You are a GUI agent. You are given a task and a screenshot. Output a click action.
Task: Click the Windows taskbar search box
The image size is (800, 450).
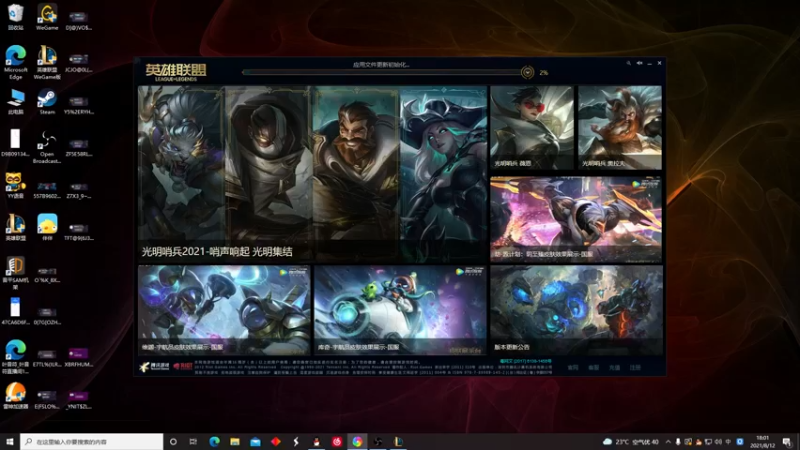92,441
